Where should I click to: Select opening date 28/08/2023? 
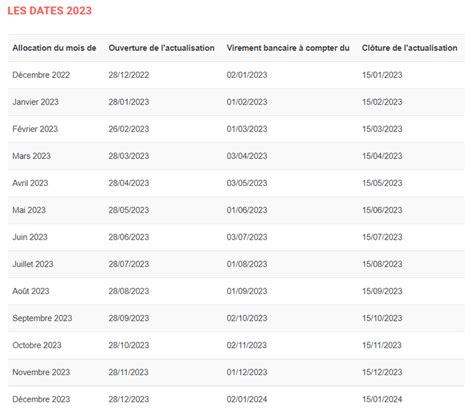tap(129, 291)
